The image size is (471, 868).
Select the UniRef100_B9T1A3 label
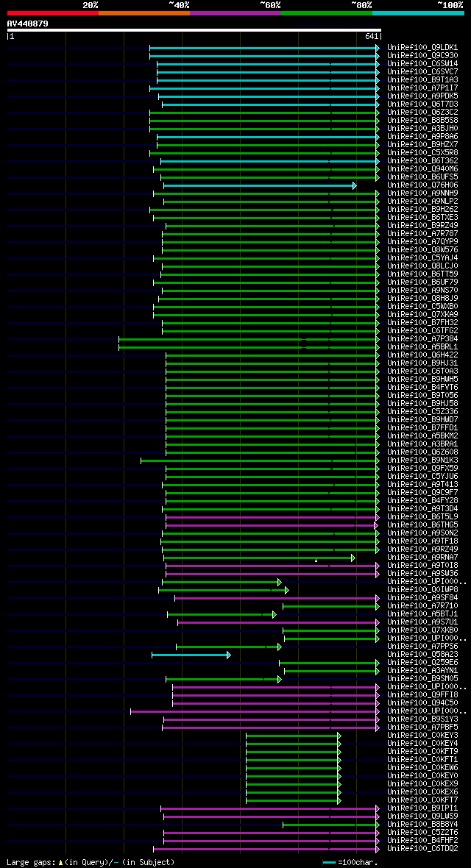pyautogui.click(x=422, y=79)
